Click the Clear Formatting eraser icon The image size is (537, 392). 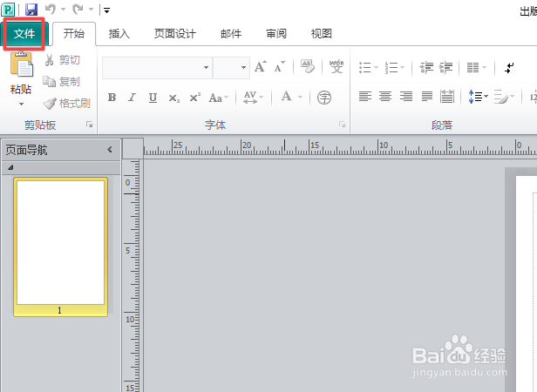(x=307, y=66)
